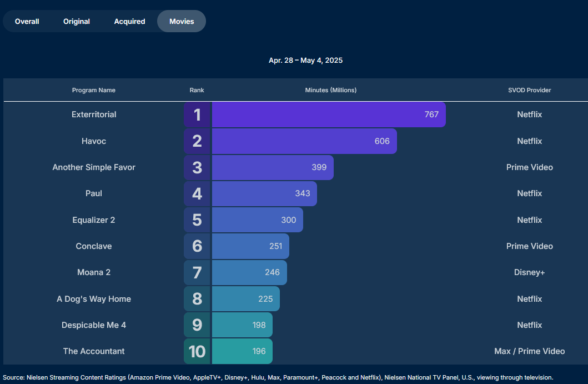The width and height of the screenshot is (588, 384).
Task: Click the rank 2 badge
Action: point(197,141)
